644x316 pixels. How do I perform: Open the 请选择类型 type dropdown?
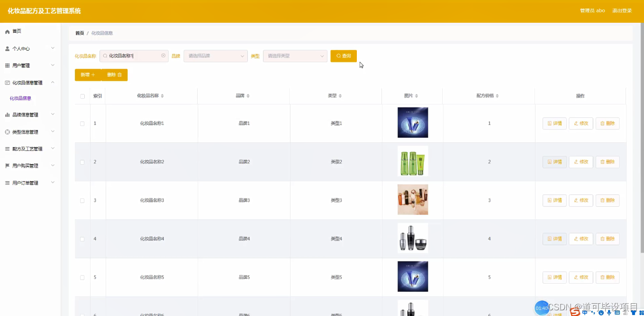295,56
